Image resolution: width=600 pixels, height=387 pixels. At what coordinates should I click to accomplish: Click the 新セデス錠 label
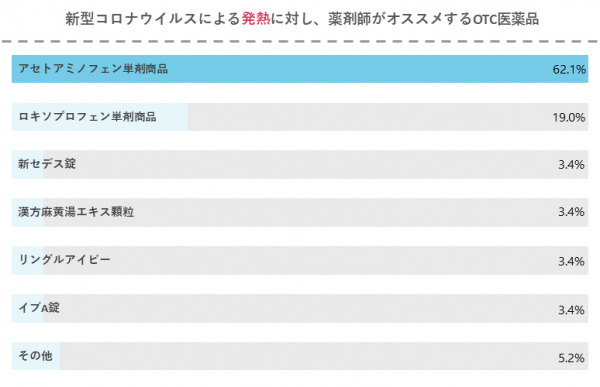[x=47, y=164]
